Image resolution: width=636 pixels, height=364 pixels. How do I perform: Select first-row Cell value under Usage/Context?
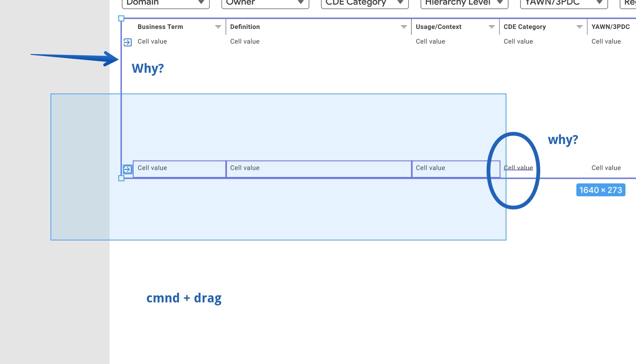point(430,42)
